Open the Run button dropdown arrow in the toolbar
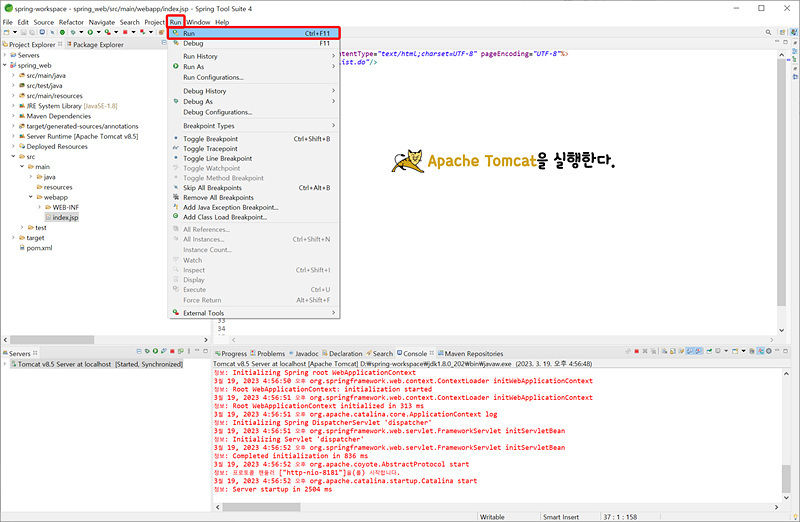This screenshot has height=522, width=800. [x=98, y=32]
